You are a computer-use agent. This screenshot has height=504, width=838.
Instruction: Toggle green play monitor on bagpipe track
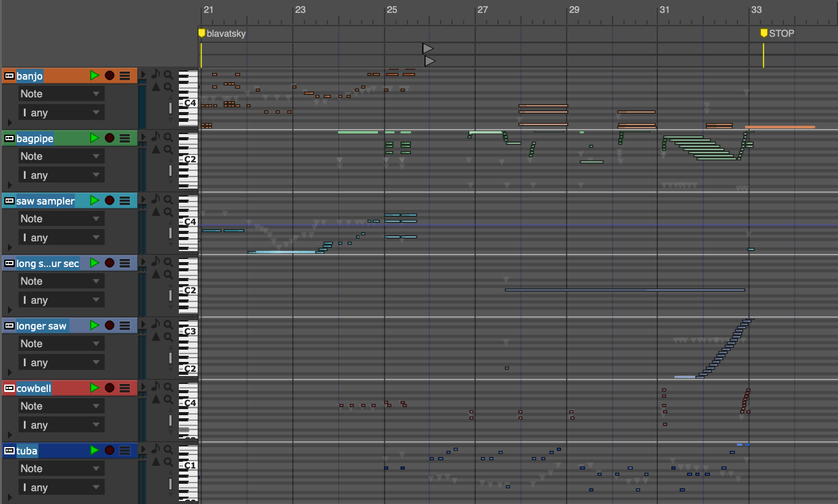(x=94, y=138)
